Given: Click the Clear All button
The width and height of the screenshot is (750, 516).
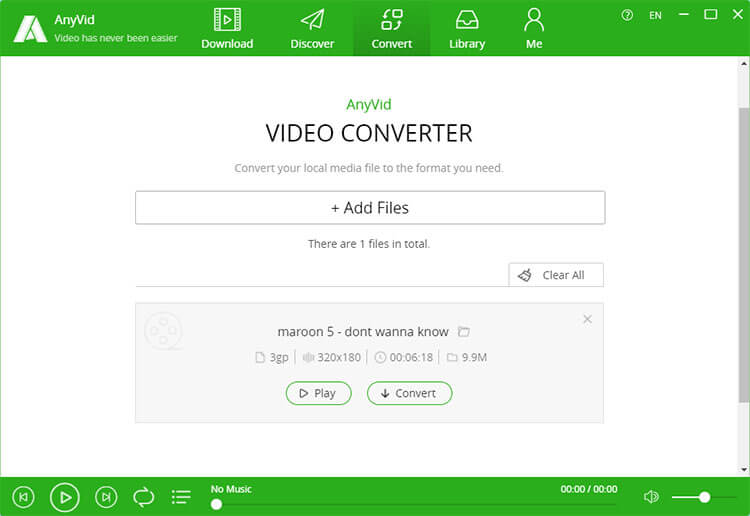Looking at the screenshot, I should click(556, 275).
